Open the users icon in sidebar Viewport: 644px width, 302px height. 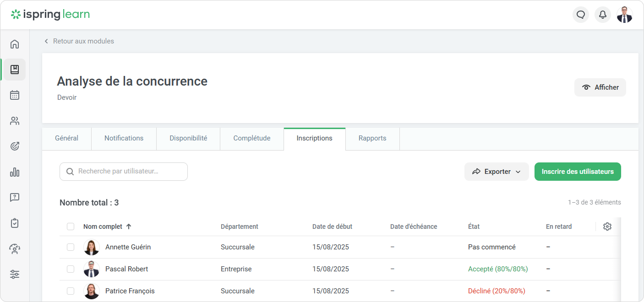tap(15, 121)
